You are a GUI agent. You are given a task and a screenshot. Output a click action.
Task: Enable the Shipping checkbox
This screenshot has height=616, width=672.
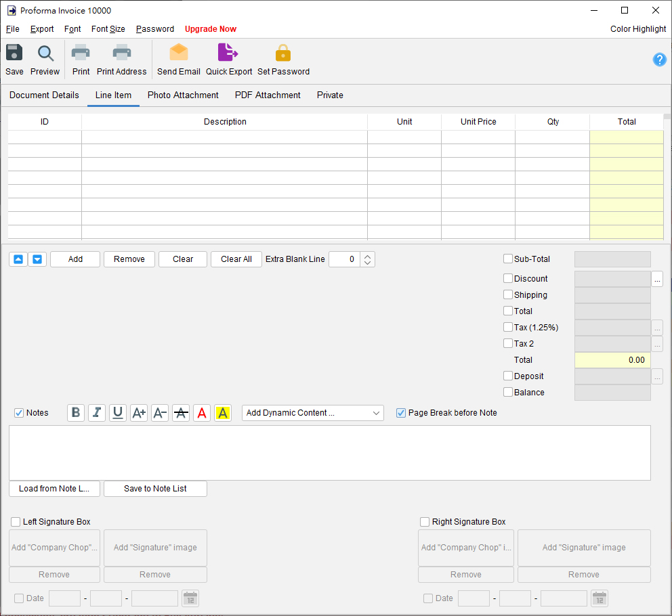[508, 294]
